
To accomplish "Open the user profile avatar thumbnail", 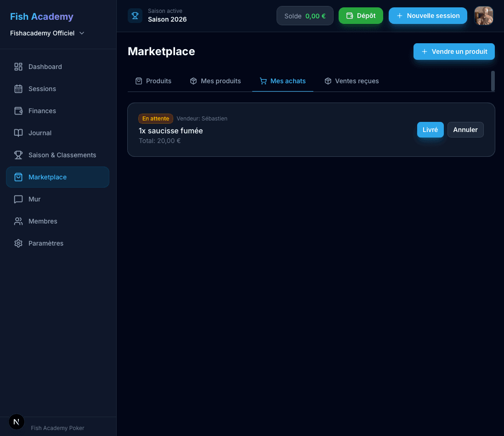I will [x=484, y=16].
